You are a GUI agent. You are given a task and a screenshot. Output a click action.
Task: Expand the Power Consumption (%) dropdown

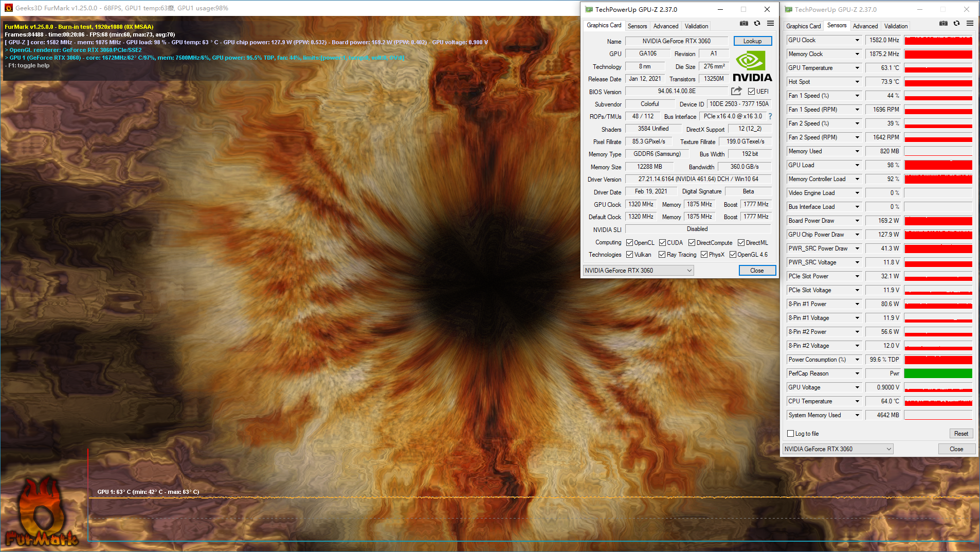click(x=857, y=360)
